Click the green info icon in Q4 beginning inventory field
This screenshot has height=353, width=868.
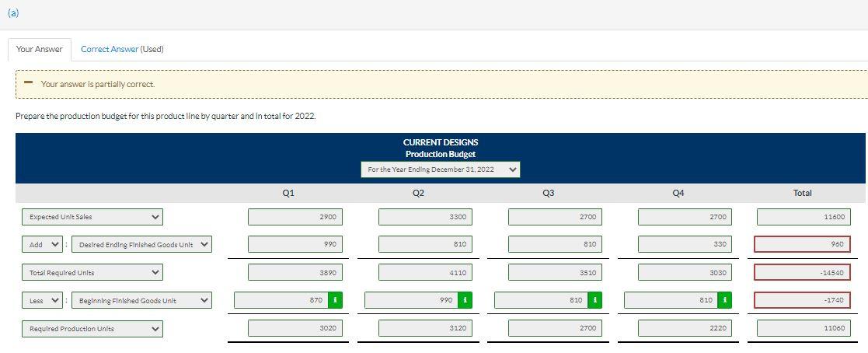pyautogui.click(x=725, y=300)
